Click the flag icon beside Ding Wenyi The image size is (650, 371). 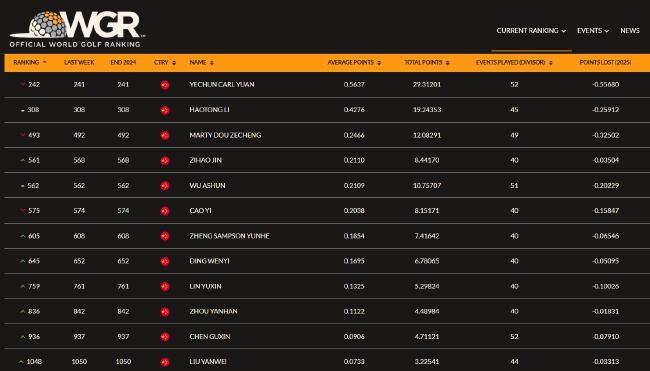pos(165,262)
